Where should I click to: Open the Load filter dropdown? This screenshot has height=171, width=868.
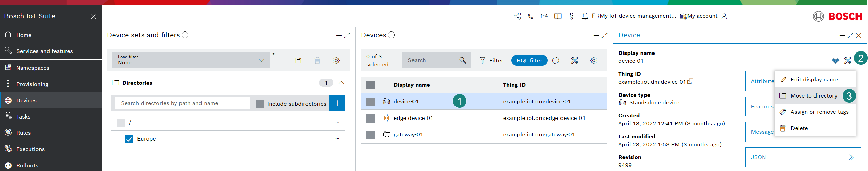click(191, 60)
